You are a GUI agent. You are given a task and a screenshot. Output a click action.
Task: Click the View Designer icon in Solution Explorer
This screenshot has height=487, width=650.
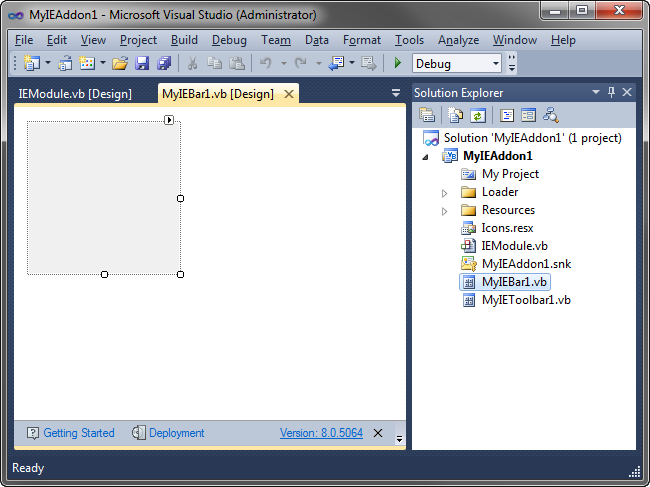pyautogui.click(x=529, y=115)
